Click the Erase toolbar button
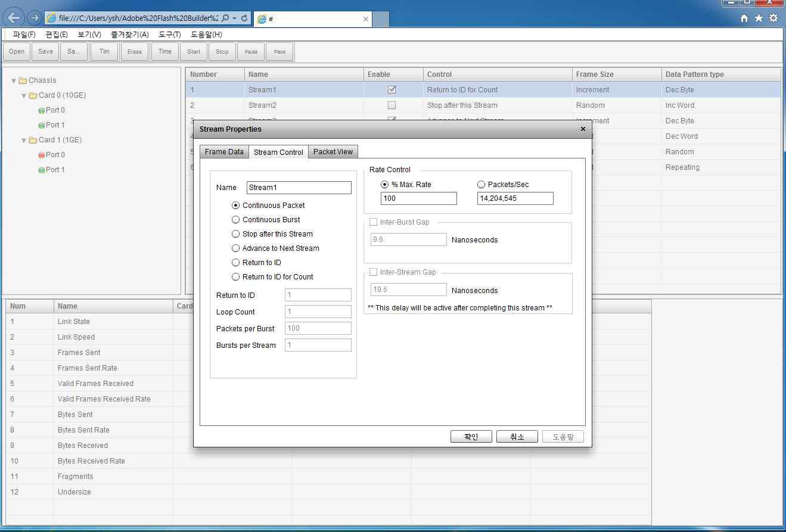786x532 pixels. (x=135, y=52)
